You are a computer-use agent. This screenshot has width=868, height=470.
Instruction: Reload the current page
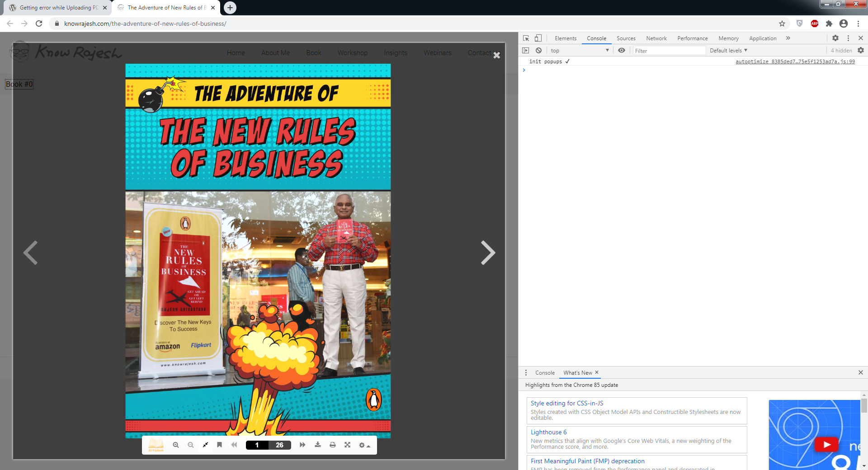tap(39, 23)
